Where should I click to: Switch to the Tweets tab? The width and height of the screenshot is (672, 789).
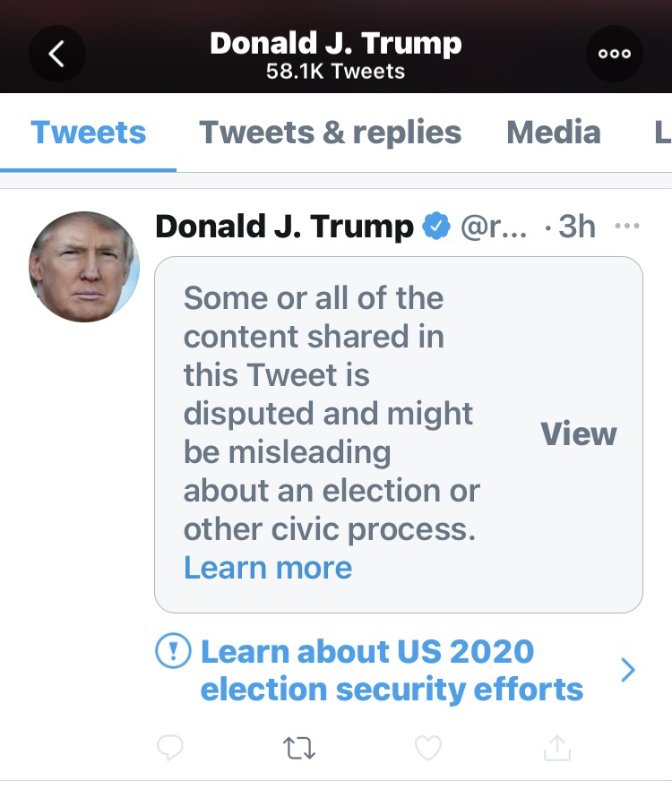[88, 133]
